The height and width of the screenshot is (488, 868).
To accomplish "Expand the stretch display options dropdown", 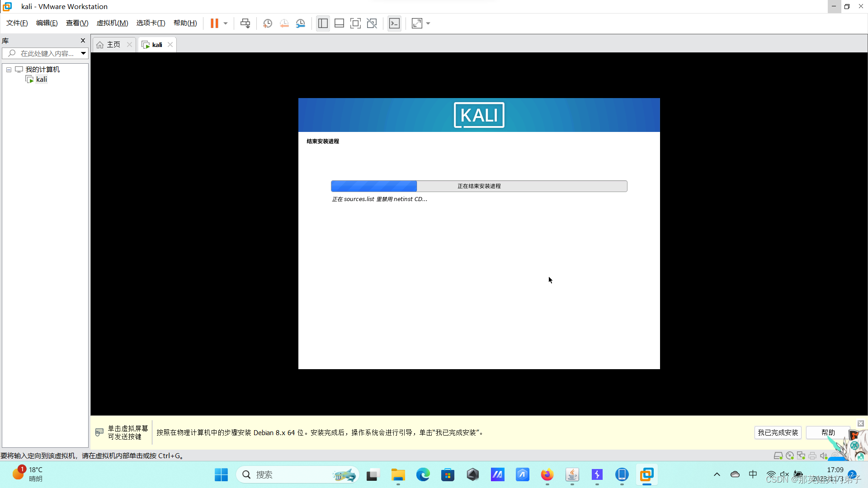I will point(428,23).
